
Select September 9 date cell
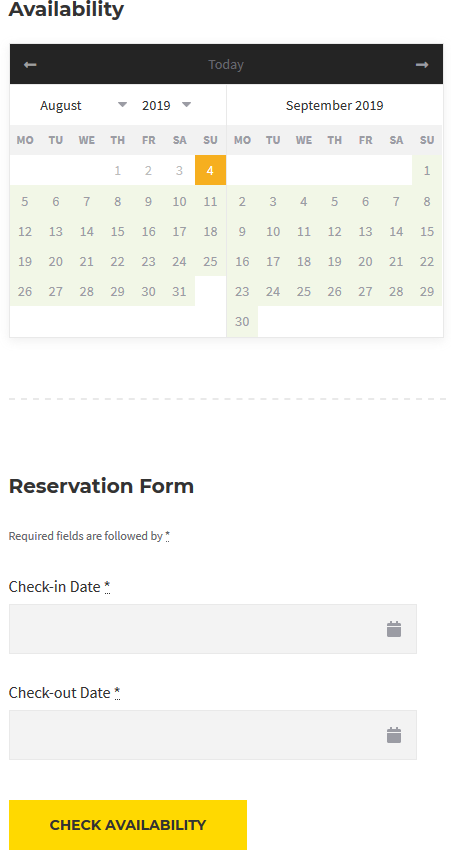tap(242, 231)
